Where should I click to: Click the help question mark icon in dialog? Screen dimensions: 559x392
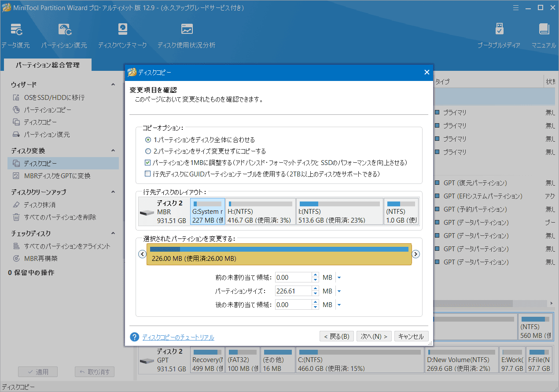click(135, 337)
